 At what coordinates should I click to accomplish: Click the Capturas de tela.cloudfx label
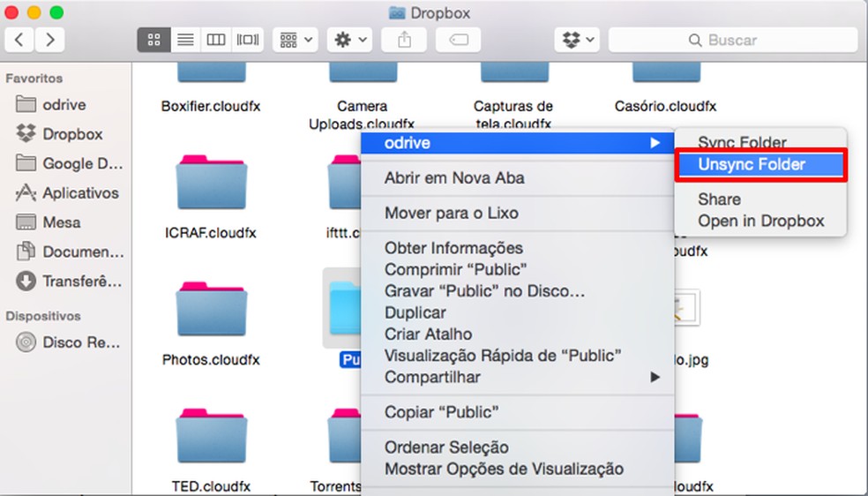[x=513, y=115]
